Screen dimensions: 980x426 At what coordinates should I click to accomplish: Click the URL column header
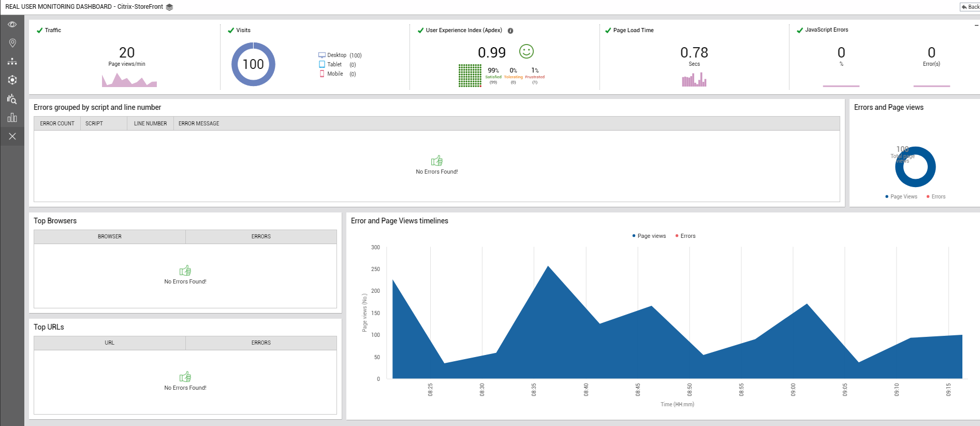(x=110, y=343)
